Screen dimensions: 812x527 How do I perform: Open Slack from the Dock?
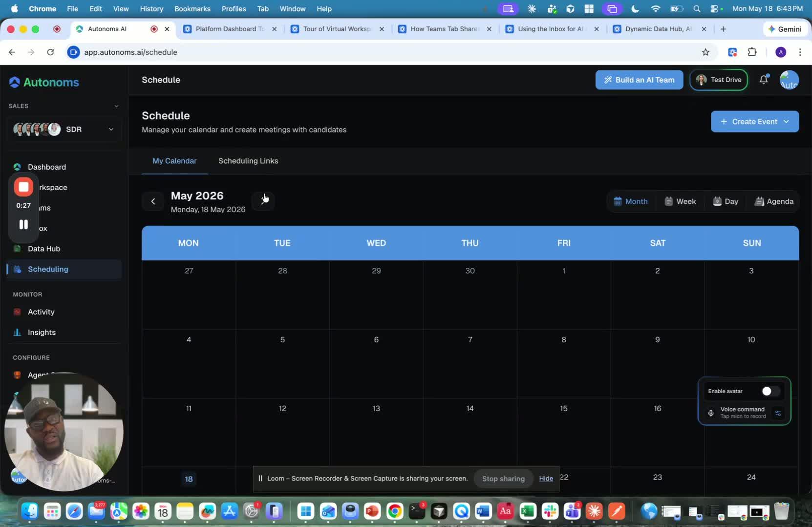pyautogui.click(x=550, y=511)
